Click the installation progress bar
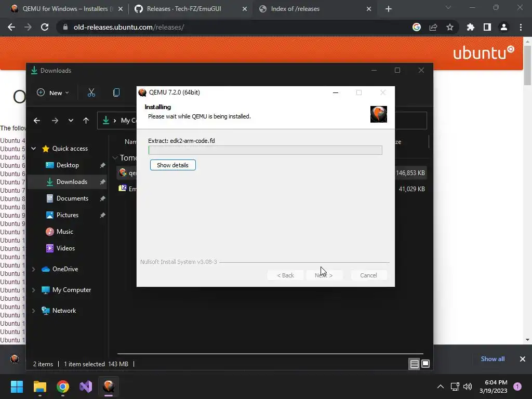 click(265, 150)
